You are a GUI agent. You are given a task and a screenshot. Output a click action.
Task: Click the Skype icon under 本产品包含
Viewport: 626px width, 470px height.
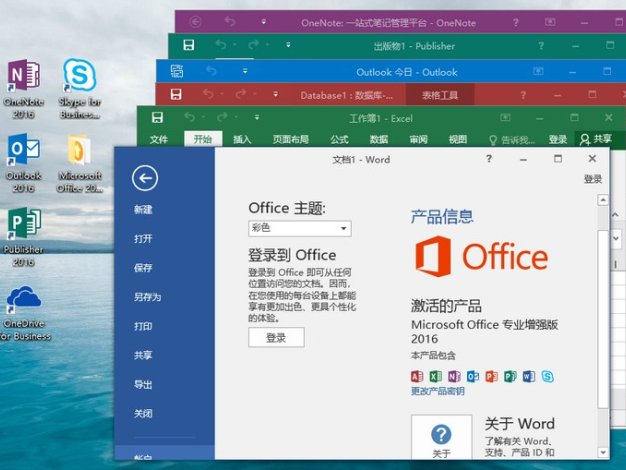548,376
